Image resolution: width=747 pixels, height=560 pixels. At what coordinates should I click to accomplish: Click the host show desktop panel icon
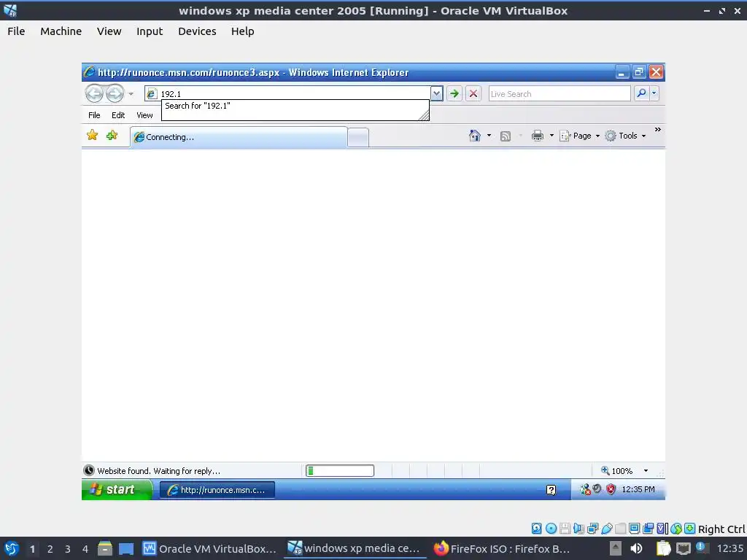pyautogui.click(x=126, y=548)
